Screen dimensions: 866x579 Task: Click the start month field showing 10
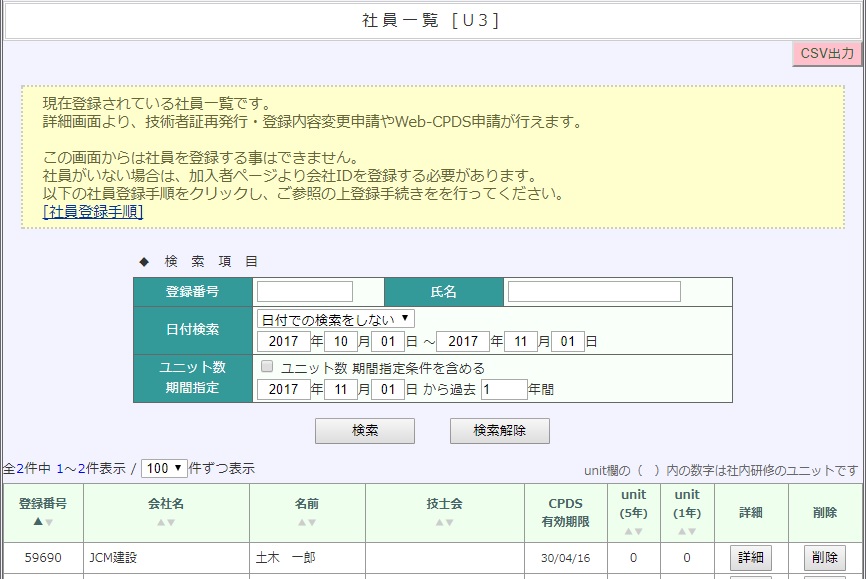[x=341, y=341]
